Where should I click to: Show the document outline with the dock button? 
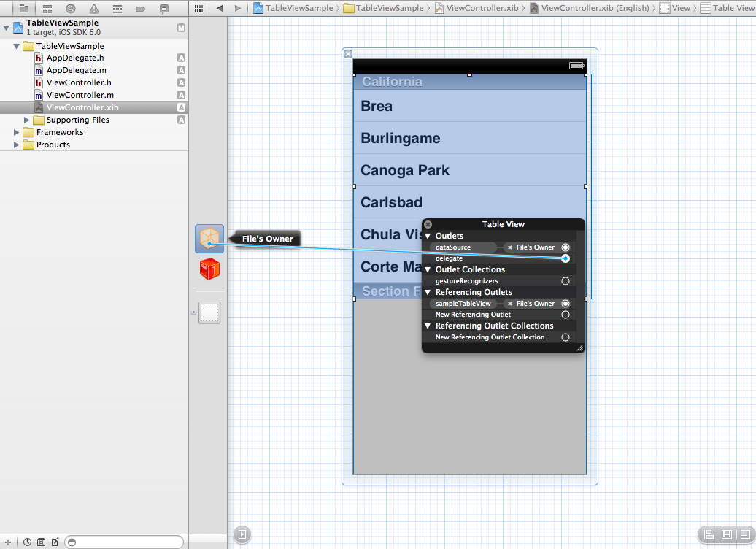click(242, 534)
